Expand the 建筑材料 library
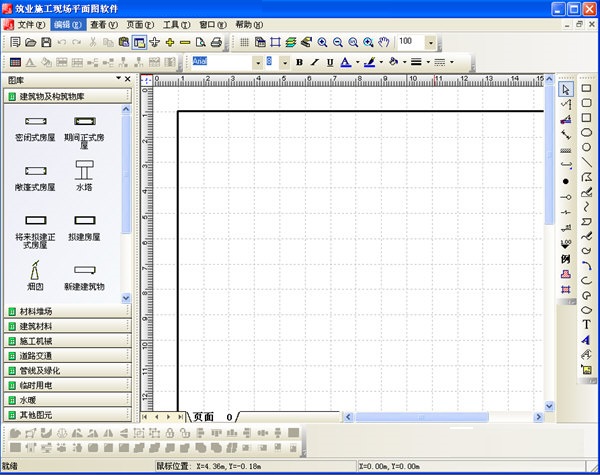 coord(68,326)
